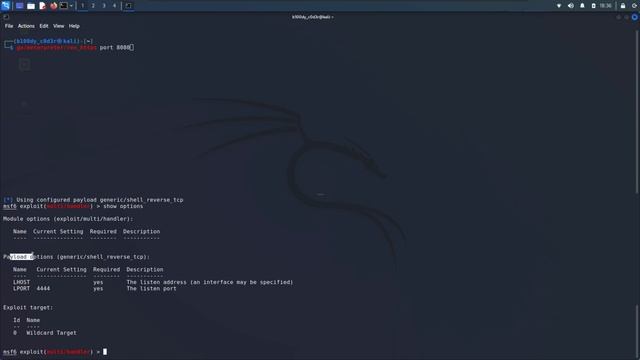The image size is (640, 360).
Task: Click the panel clock
Action: click(x=606, y=6)
